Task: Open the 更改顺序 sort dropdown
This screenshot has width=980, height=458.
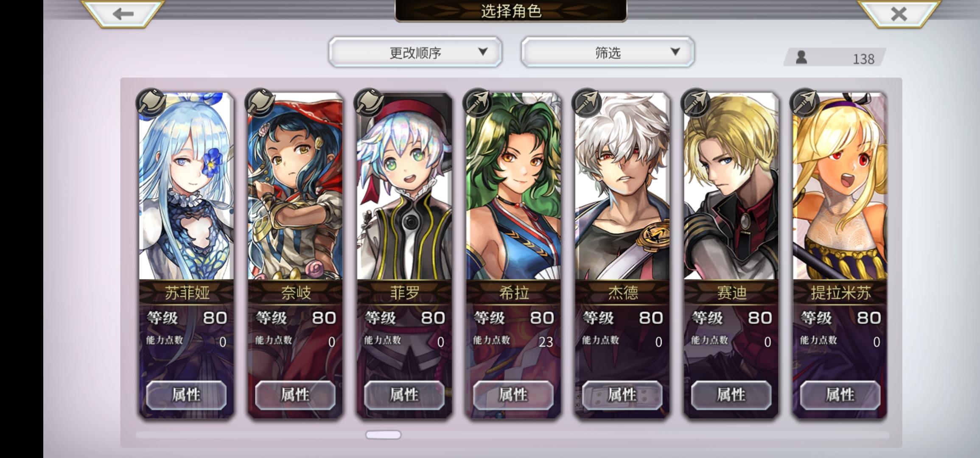Action: 415,52
